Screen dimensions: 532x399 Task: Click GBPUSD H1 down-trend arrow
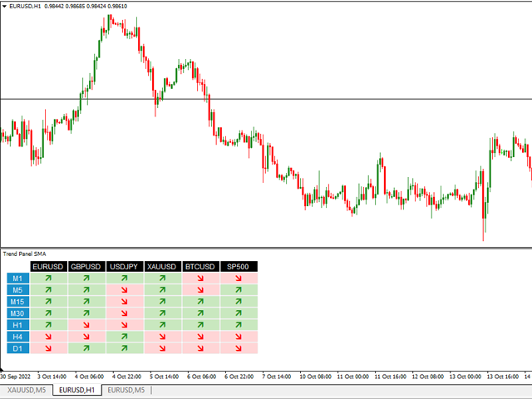pos(86,325)
